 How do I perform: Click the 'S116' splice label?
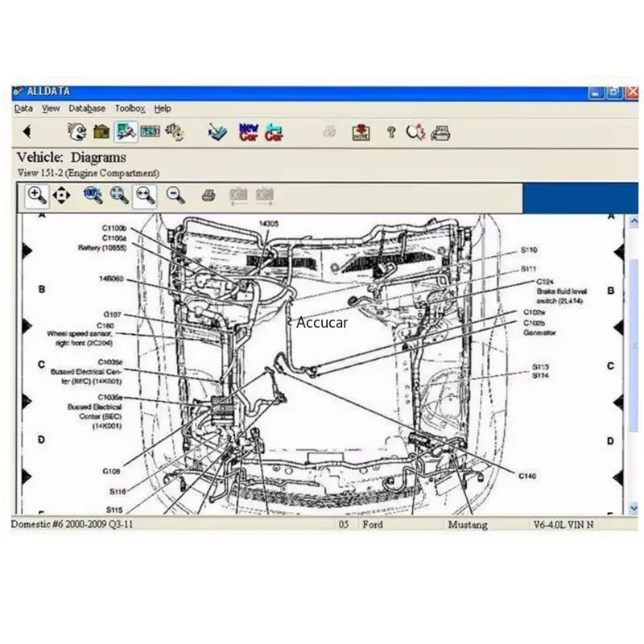118,491
